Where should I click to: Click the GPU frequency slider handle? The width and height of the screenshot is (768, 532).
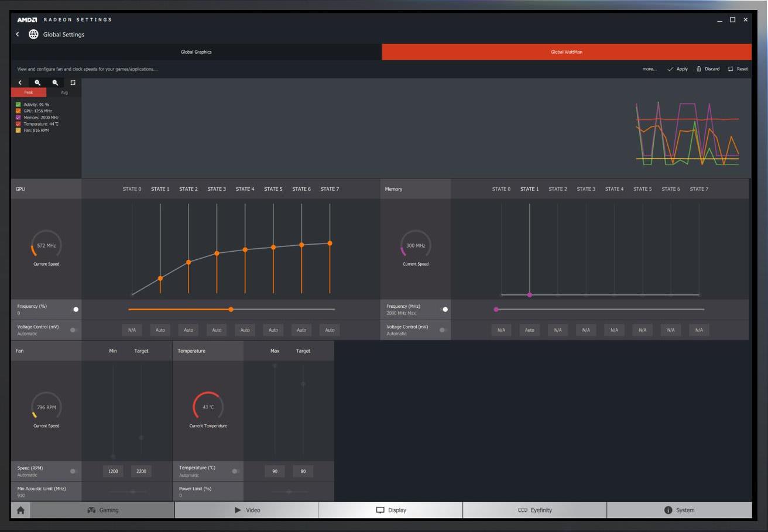(x=231, y=310)
